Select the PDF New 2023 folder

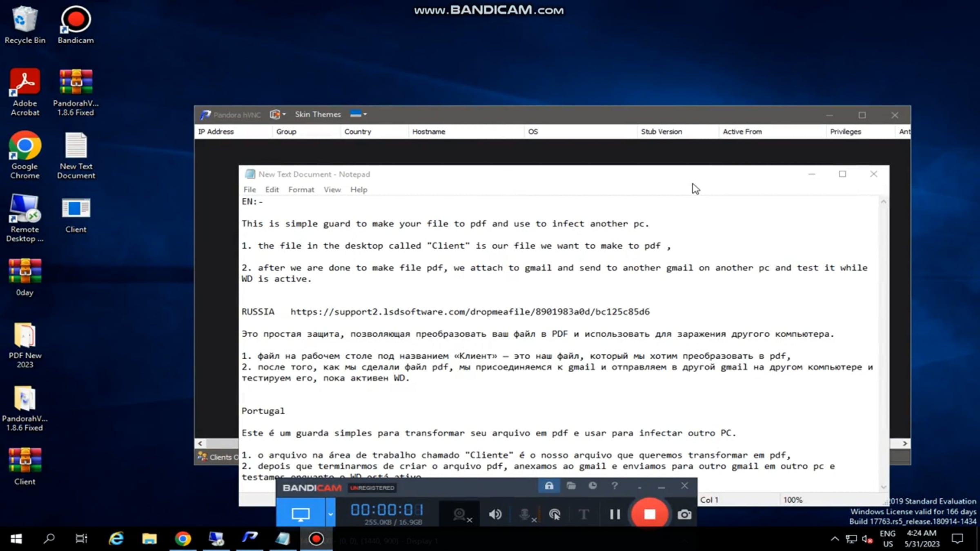pos(25,345)
